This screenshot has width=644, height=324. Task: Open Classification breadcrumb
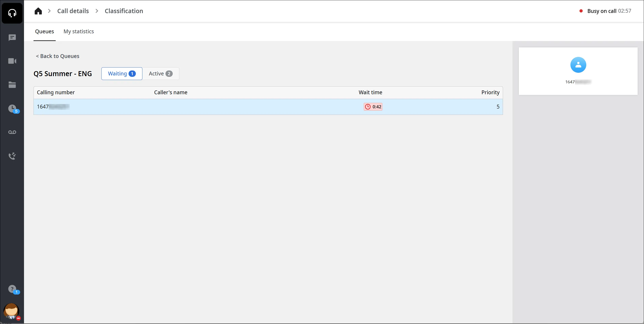click(x=124, y=11)
